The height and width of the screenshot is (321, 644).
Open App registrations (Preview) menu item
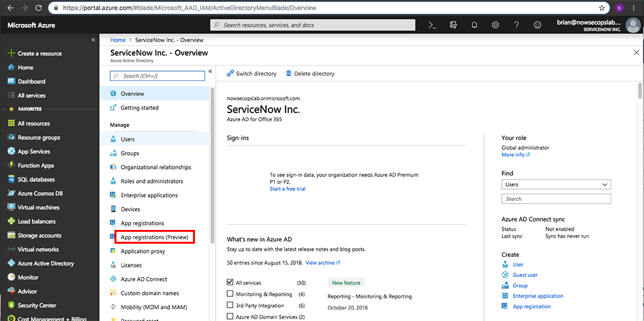(x=154, y=237)
